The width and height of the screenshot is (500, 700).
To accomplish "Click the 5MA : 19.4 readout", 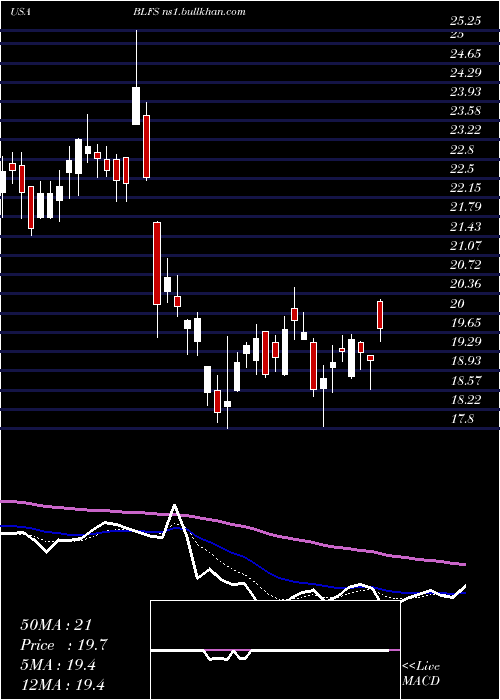I will click(58, 665).
